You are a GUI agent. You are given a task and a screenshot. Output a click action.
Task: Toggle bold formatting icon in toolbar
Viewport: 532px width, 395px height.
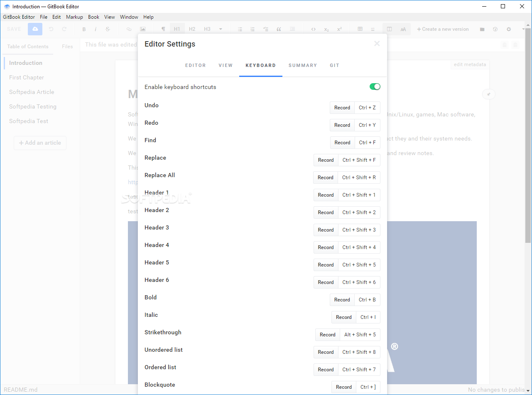(84, 29)
